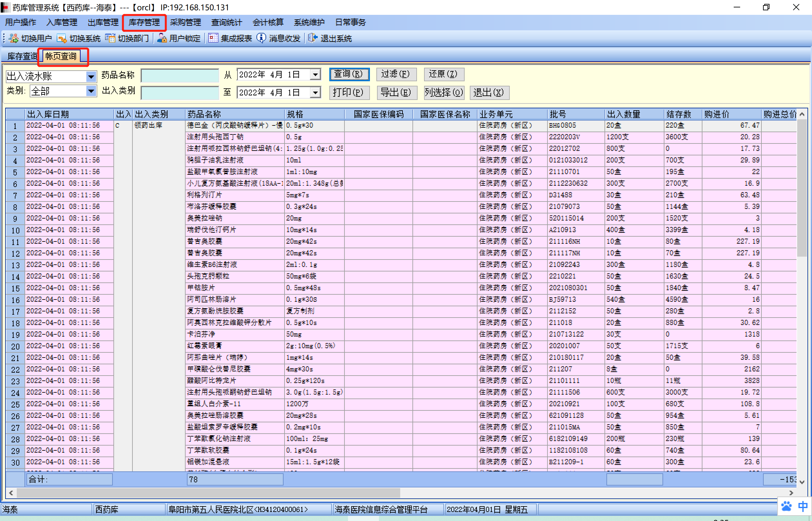Expand the 类别 全部 dropdown
The image size is (812, 521).
coord(91,91)
